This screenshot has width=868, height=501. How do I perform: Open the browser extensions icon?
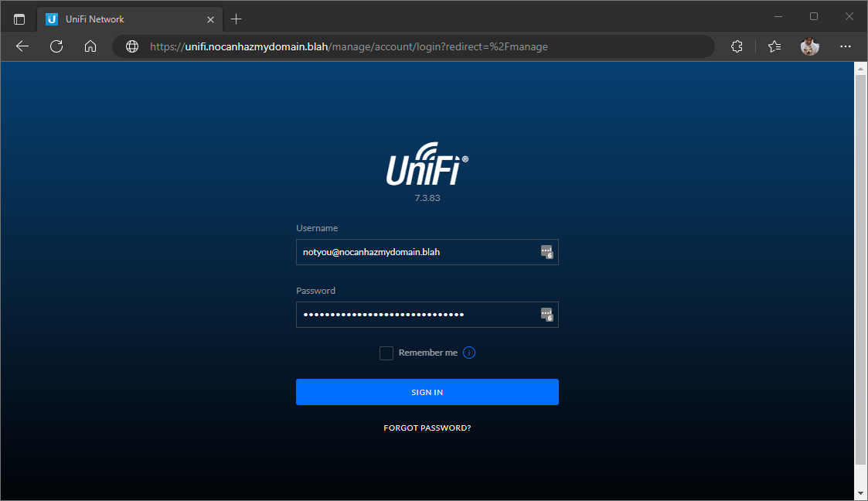[x=737, y=46]
